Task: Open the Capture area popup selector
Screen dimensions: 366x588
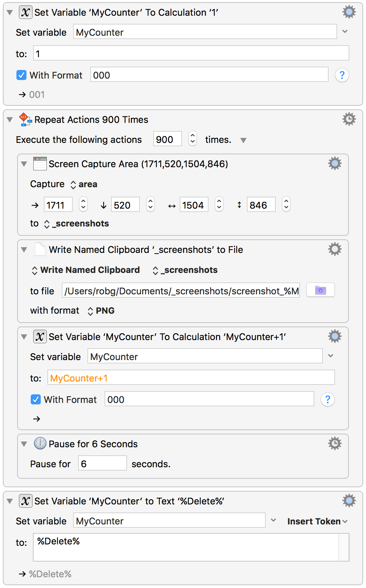Action: click(84, 184)
